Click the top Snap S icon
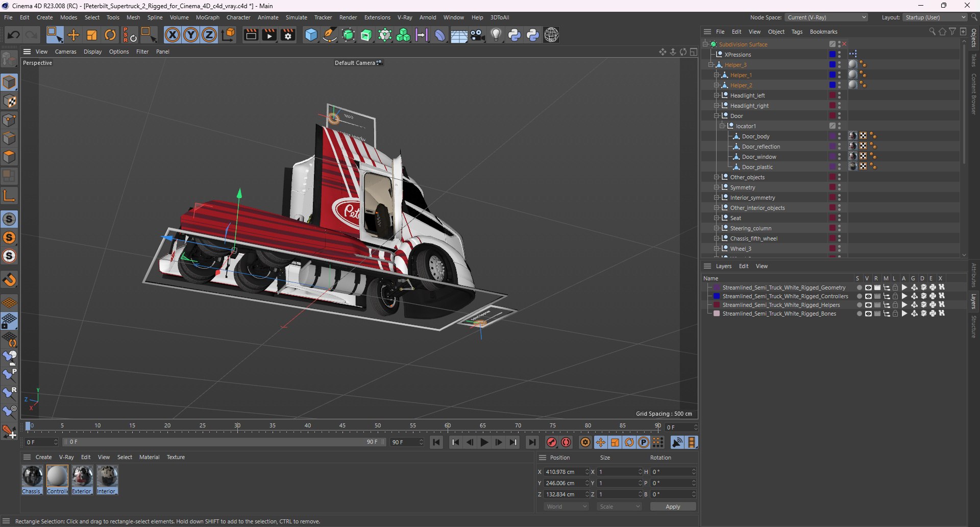Screen dimensions: 980x527 [x=9, y=219]
